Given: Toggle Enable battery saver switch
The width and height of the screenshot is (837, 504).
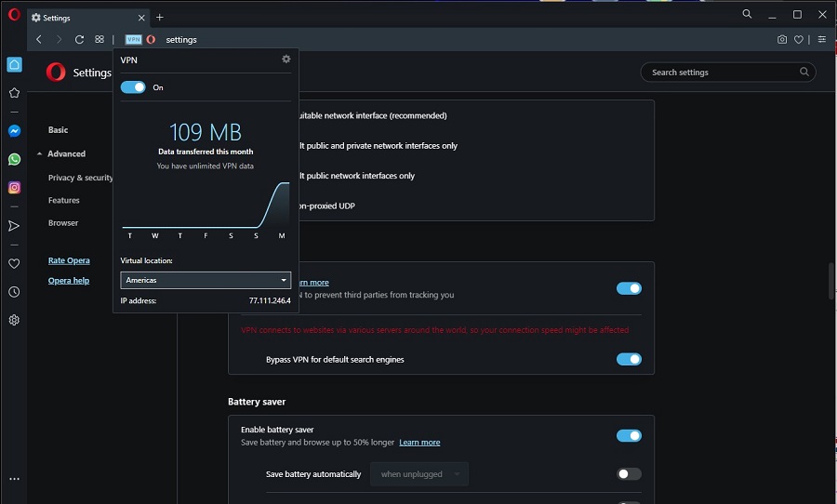Looking at the screenshot, I should tap(629, 436).
